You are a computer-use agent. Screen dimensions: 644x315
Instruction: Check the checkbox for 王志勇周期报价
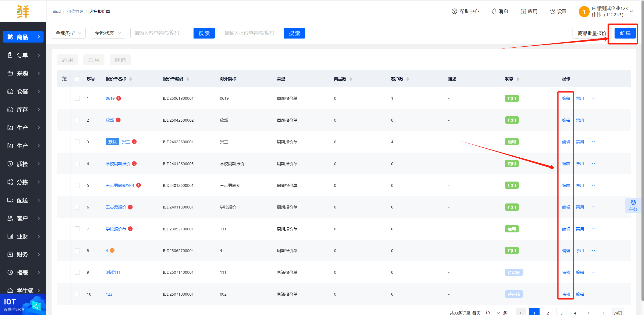tap(77, 185)
